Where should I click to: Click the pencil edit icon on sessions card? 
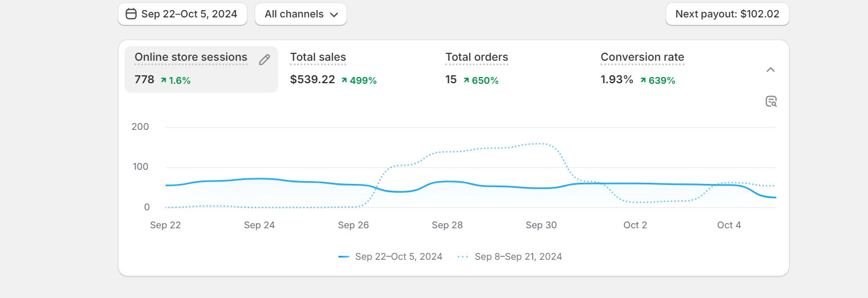[265, 60]
